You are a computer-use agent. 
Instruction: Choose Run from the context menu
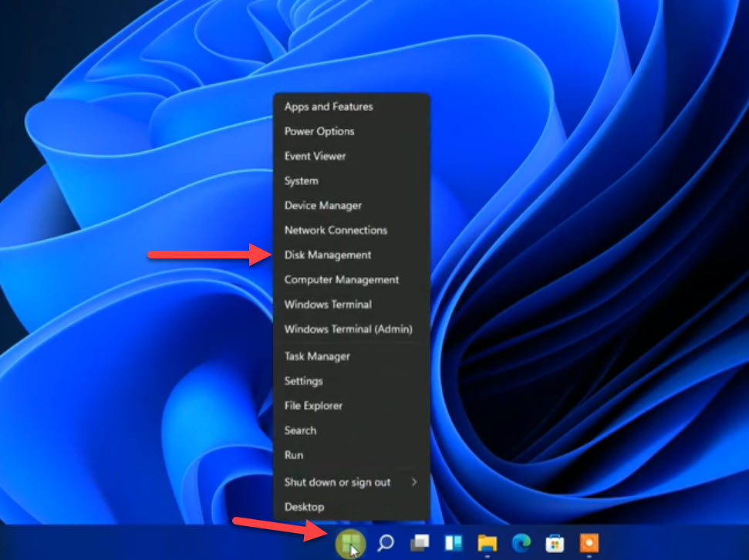click(x=294, y=455)
